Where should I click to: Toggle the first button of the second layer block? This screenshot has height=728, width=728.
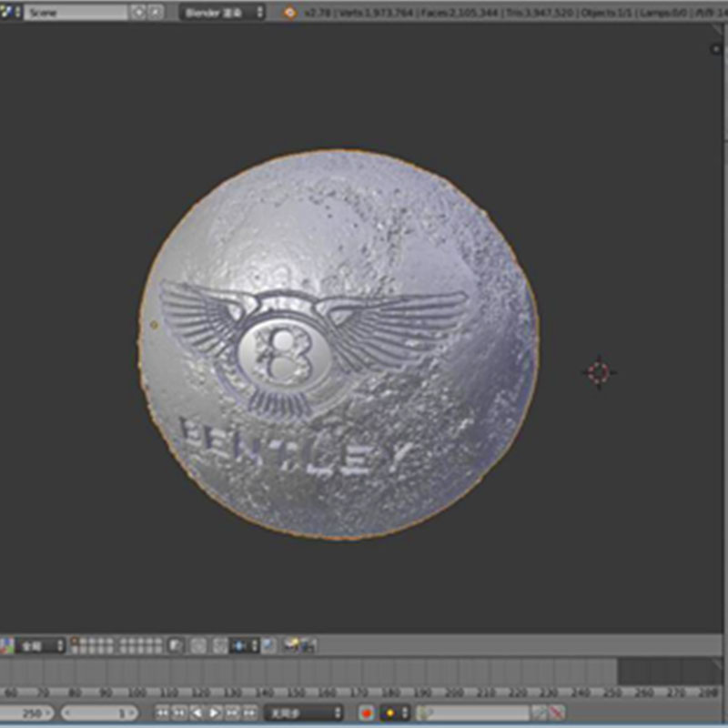pyautogui.click(x=124, y=642)
